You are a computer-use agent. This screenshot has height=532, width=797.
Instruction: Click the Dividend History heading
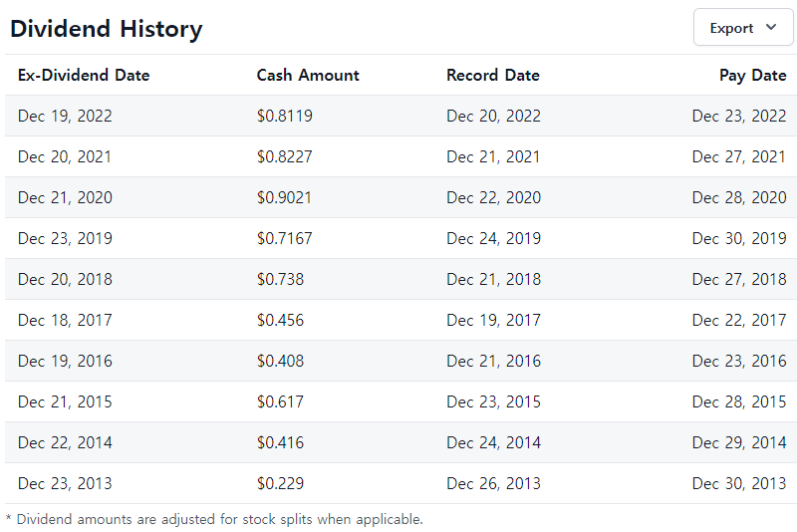pyautogui.click(x=107, y=29)
